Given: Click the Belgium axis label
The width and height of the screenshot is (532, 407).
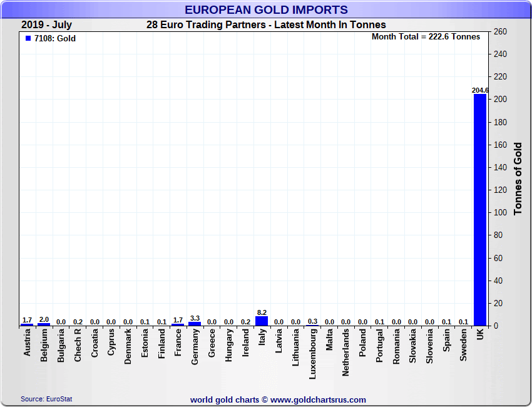Looking at the screenshot, I should pos(44,345).
